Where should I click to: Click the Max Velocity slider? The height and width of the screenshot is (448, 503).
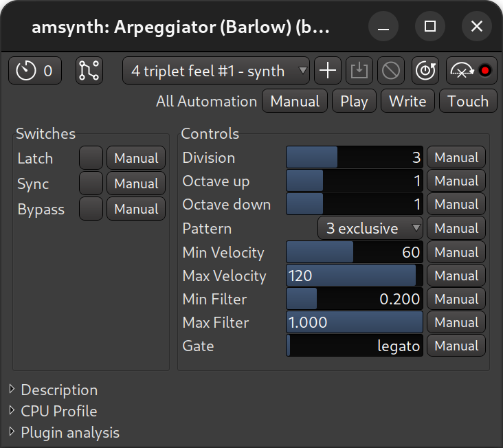pyautogui.click(x=355, y=275)
